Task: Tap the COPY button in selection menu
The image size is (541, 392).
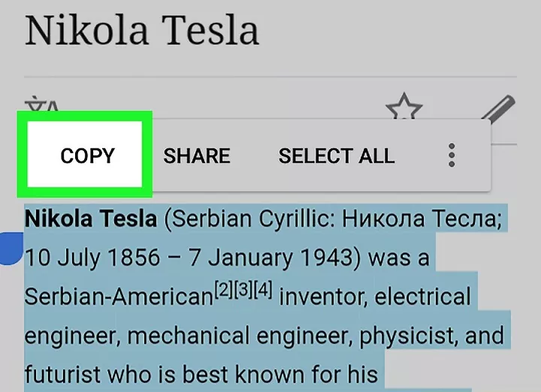Action: tap(85, 155)
